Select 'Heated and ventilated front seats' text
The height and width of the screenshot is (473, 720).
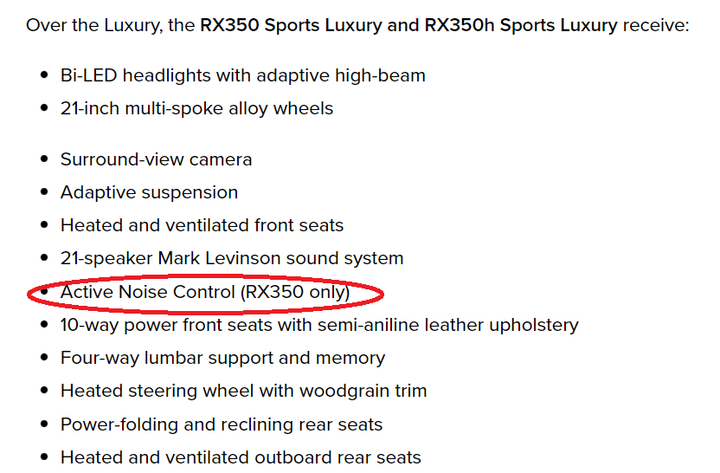(202, 225)
